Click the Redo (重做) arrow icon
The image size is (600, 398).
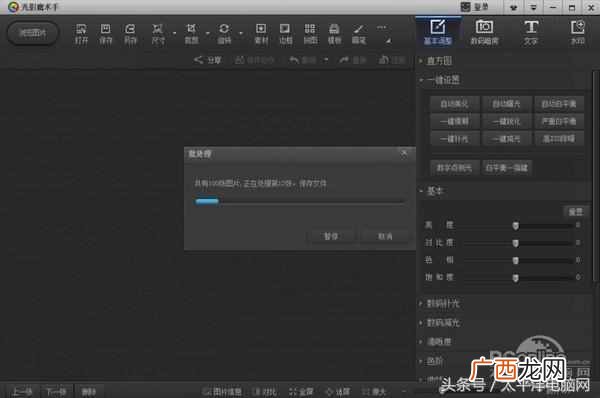pyautogui.click(x=344, y=60)
